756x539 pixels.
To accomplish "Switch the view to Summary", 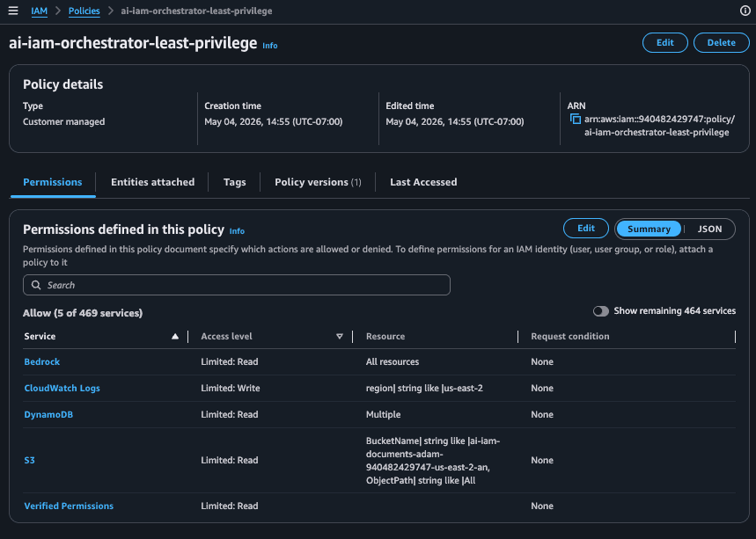I will [649, 229].
